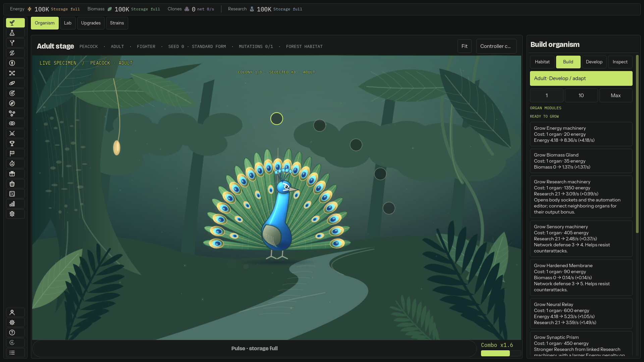
Task: Select the branching fork sidebar icon
Action: click(15, 43)
